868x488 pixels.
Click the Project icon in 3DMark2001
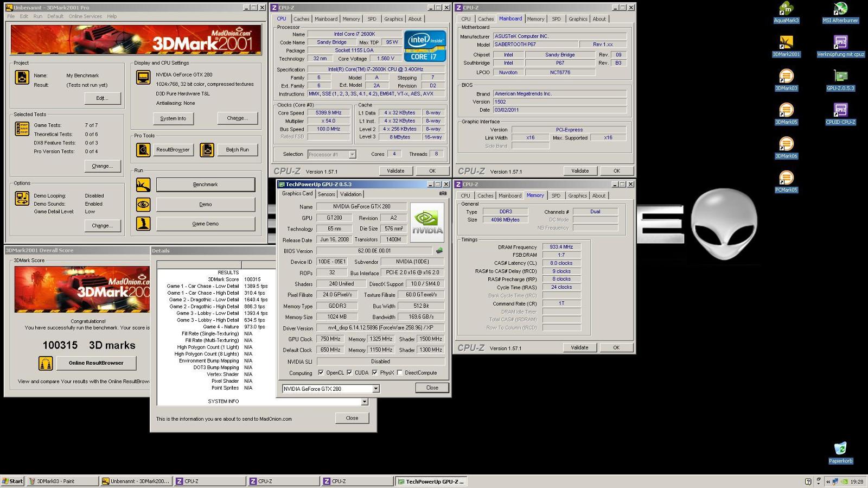click(22, 77)
